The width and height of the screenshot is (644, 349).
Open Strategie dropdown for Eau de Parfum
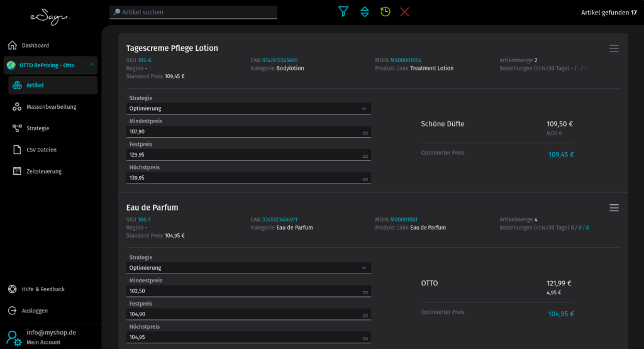tap(248, 268)
